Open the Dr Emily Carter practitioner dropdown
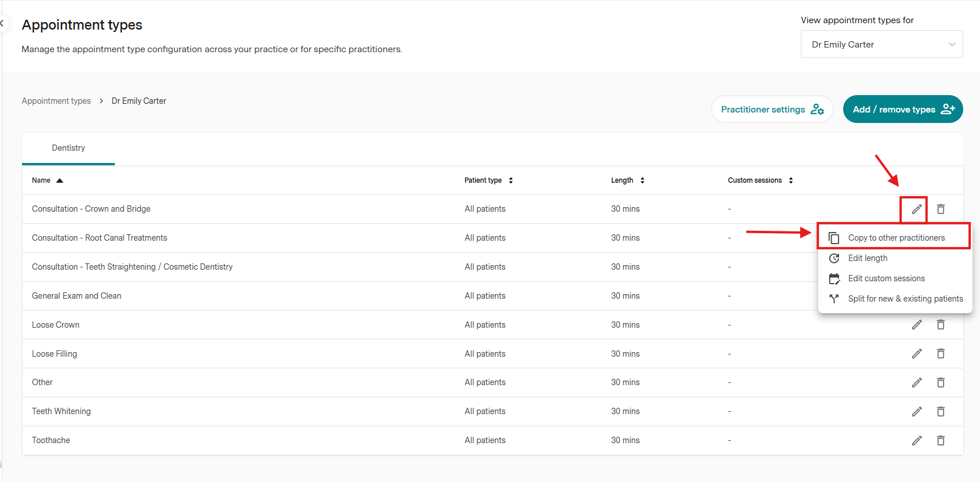The height and width of the screenshot is (482, 980). pyautogui.click(x=881, y=45)
